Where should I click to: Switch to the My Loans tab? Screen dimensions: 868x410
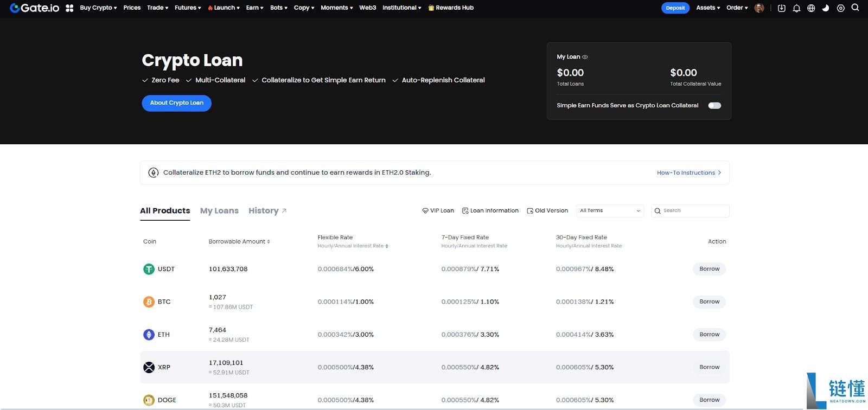coord(219,210)
